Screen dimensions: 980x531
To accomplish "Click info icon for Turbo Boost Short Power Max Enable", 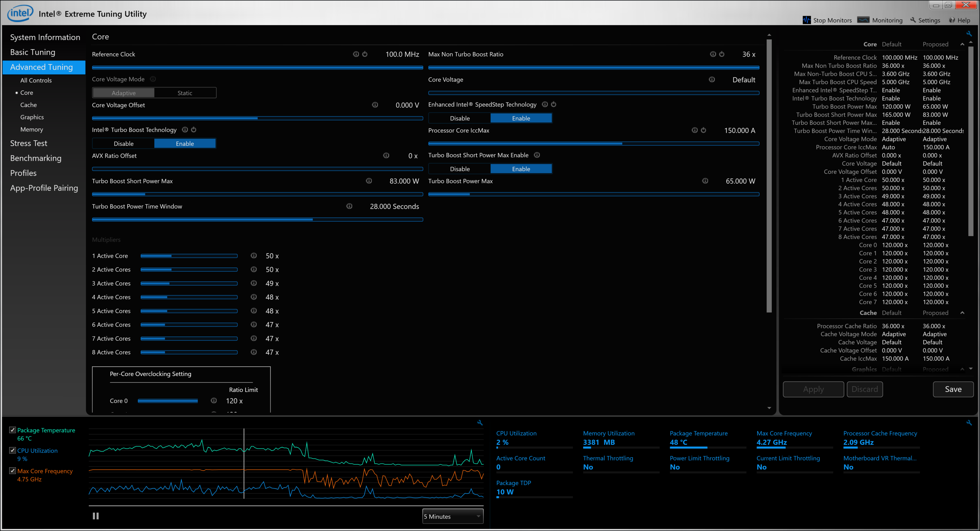I will 537,155.
